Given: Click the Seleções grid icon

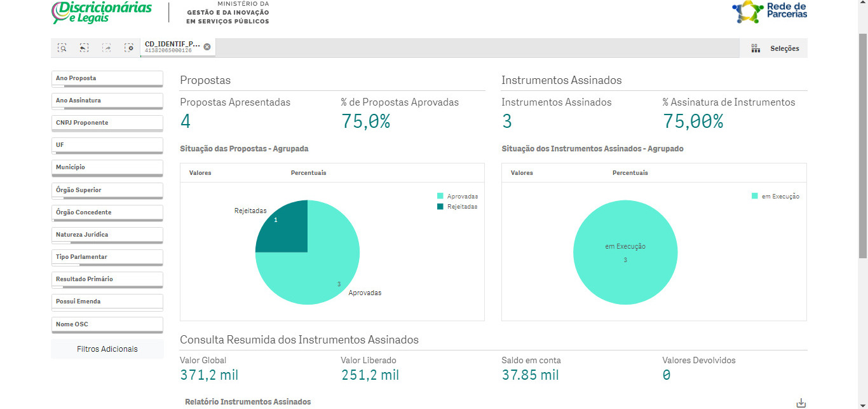Looking at the screenshot, I should click(756, 48).
